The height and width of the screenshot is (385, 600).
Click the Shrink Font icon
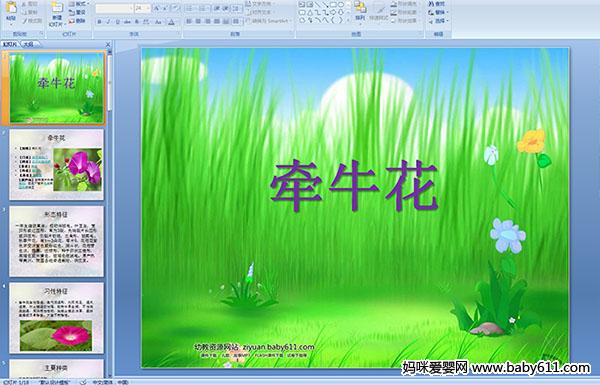165,8
